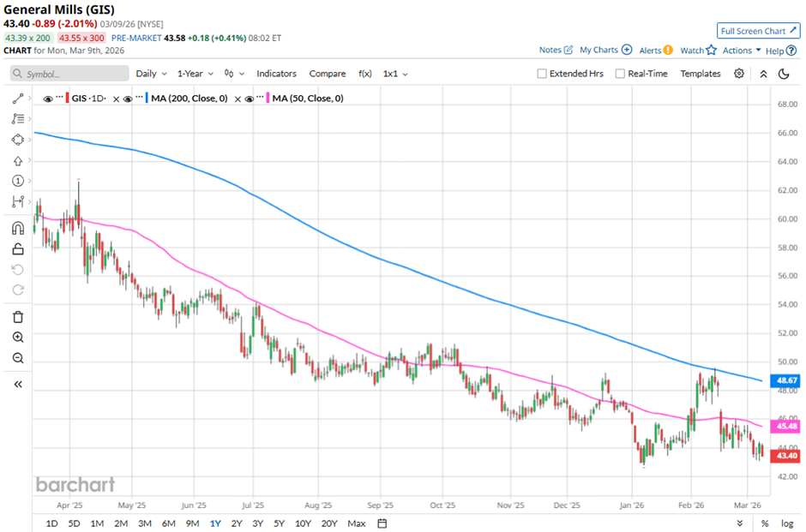Screen dimensions: 806x532
Task: Zoom out of the chart
Action: [18, 358]
